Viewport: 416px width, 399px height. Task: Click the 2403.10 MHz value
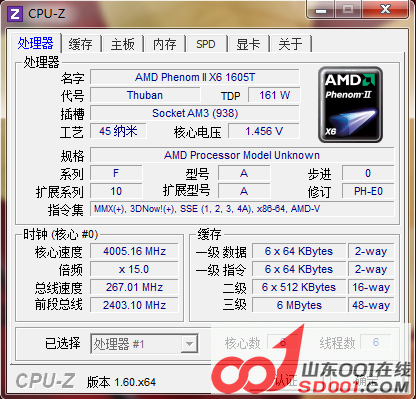click(x=134, y=305)
